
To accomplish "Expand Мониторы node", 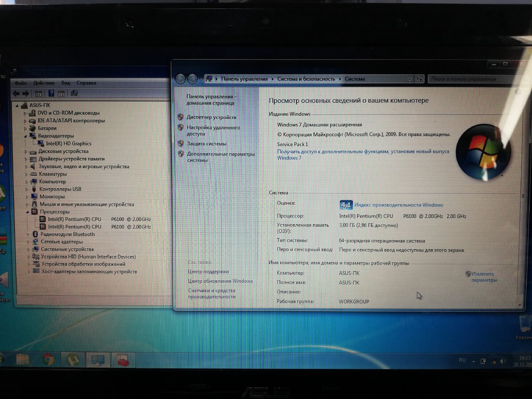I will 27,197.
